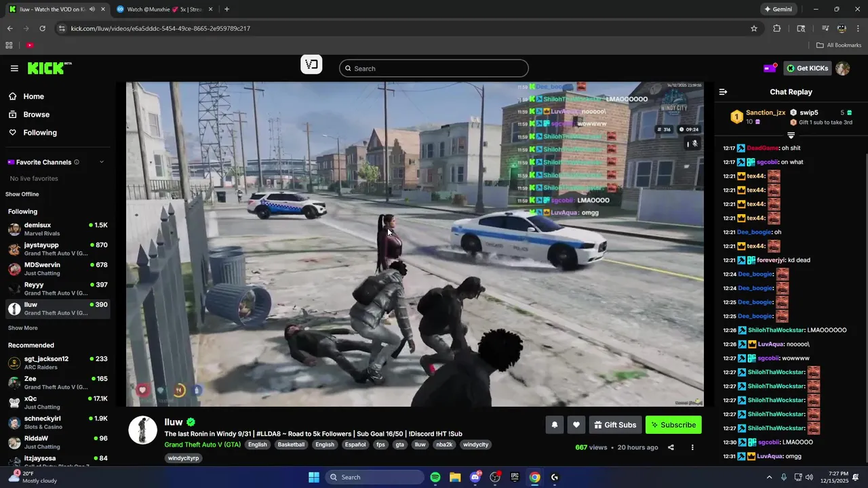Reload the page in Chrome
Viewport: 868px width, 488px height.
(x=42, y=28)
